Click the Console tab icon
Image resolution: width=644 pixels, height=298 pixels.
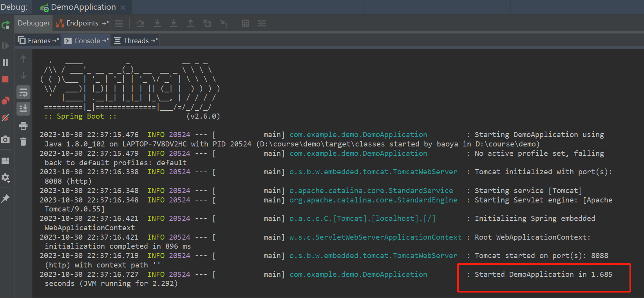[68, 41]
